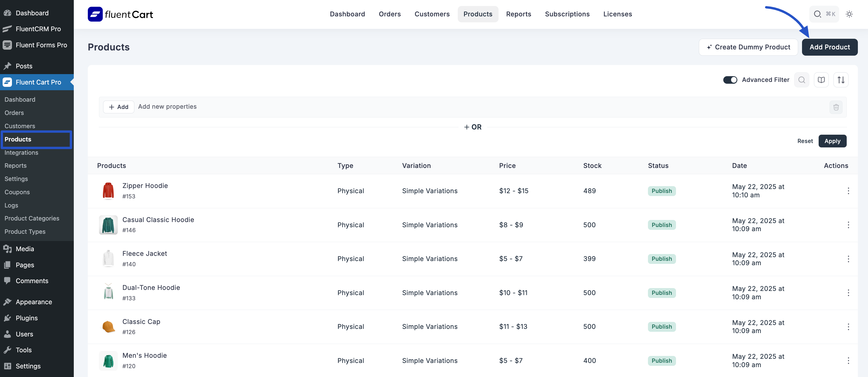Open the actions kebab menu for Zipper Hoodie
Viewport: 868px width, 377px height.
pyautogui.click(x=849, y=191)
